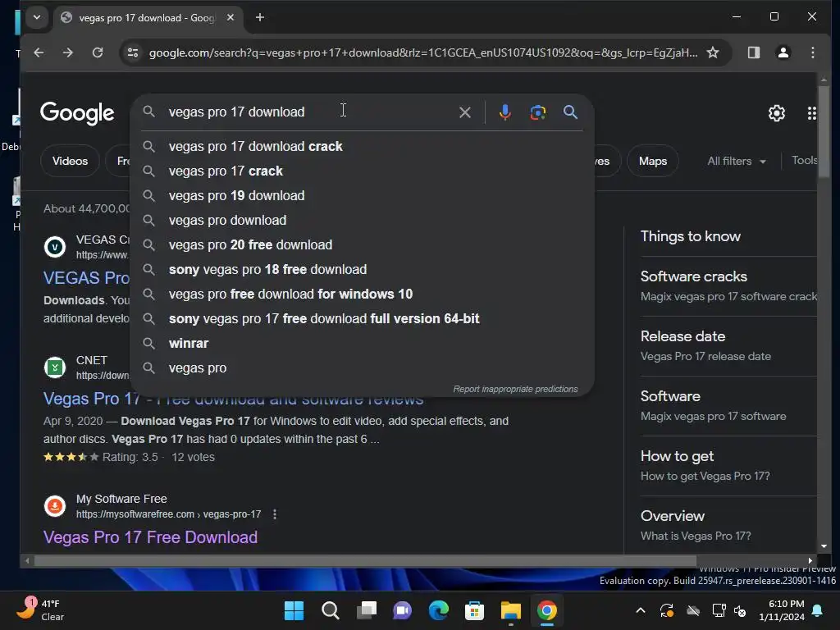Screen dimensions: 840x630
Task: Expand 'Release date' in Things to know
Action: 728,346
